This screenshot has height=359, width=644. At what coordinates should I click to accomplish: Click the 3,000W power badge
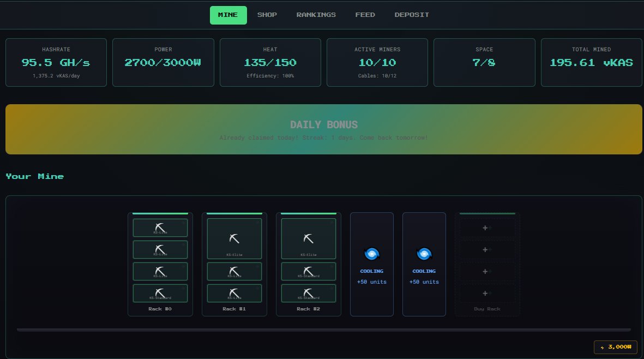tap(615, 347)
